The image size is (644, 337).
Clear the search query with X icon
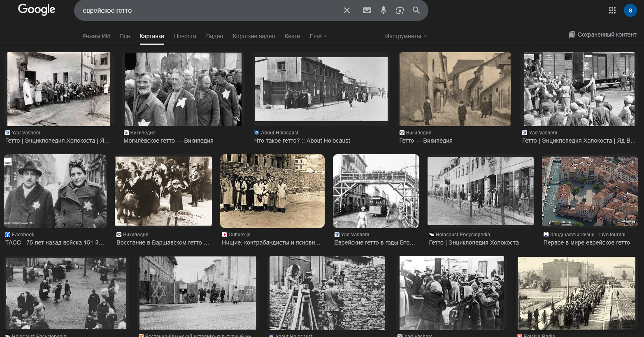pos(347,10)
